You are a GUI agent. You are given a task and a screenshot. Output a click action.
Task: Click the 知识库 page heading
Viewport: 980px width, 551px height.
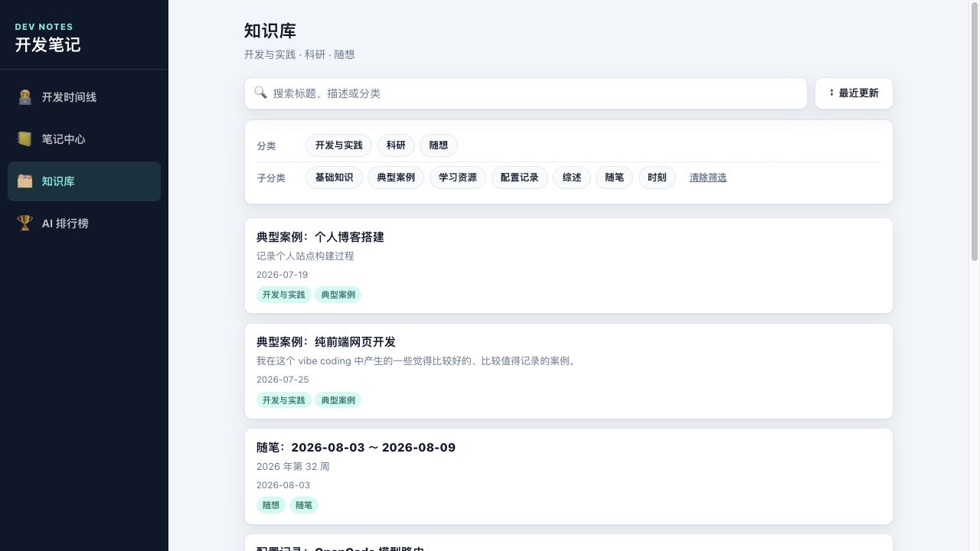(x=270, y=31)
